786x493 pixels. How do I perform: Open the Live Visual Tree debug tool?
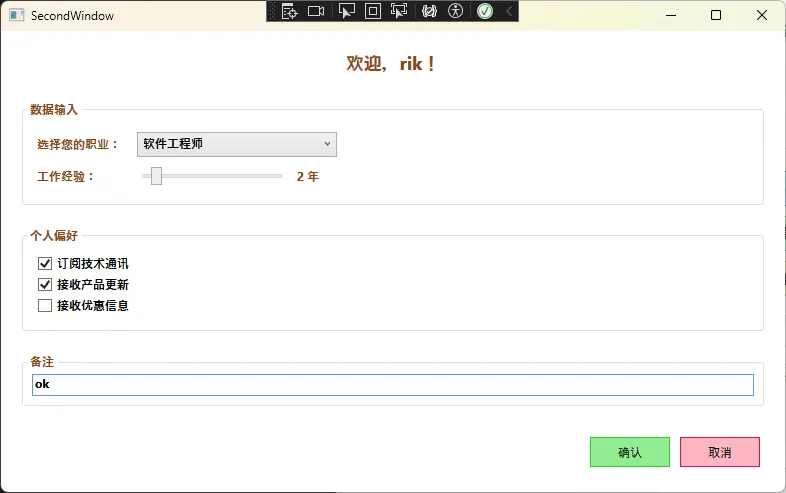(x=290, y=11)
